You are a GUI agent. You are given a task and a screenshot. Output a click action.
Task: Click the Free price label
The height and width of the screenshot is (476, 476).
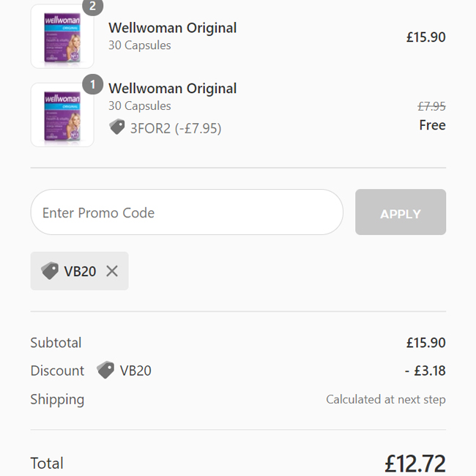click(432, 125)
